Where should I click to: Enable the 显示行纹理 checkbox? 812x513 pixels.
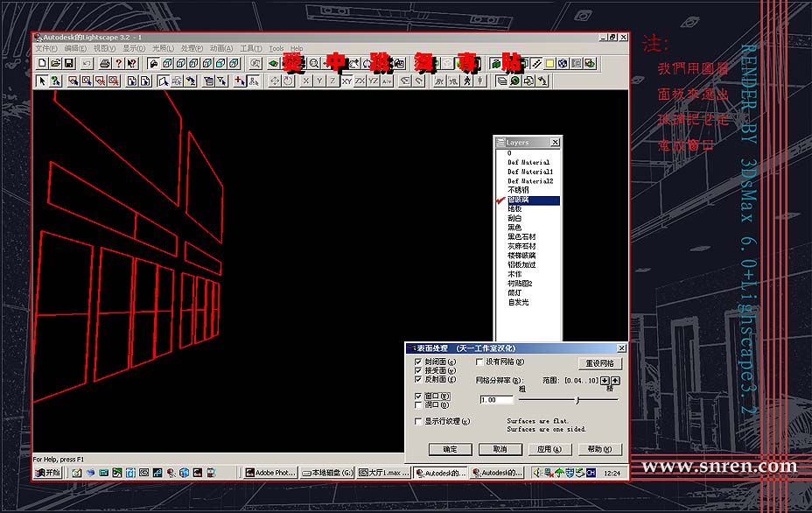418,421
